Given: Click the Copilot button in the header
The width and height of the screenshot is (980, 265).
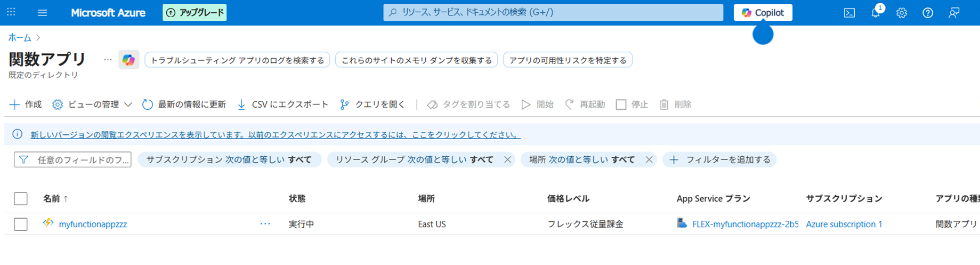Looking at the screenshot, I should [763, 12].
